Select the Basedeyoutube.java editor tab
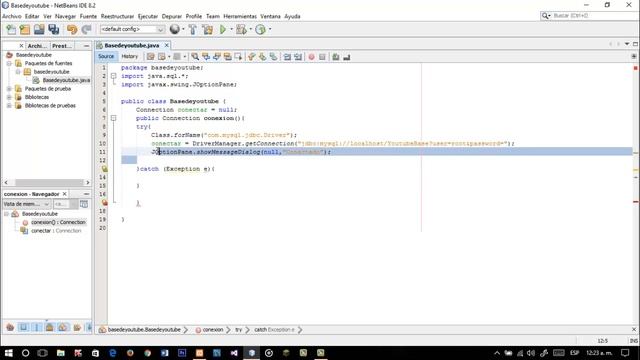This screenshot has height=360, width=640. pos(131,45)
